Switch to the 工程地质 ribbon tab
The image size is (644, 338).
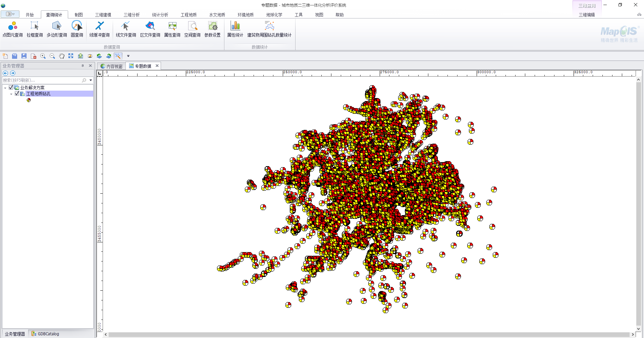click(x=189, y=15)
